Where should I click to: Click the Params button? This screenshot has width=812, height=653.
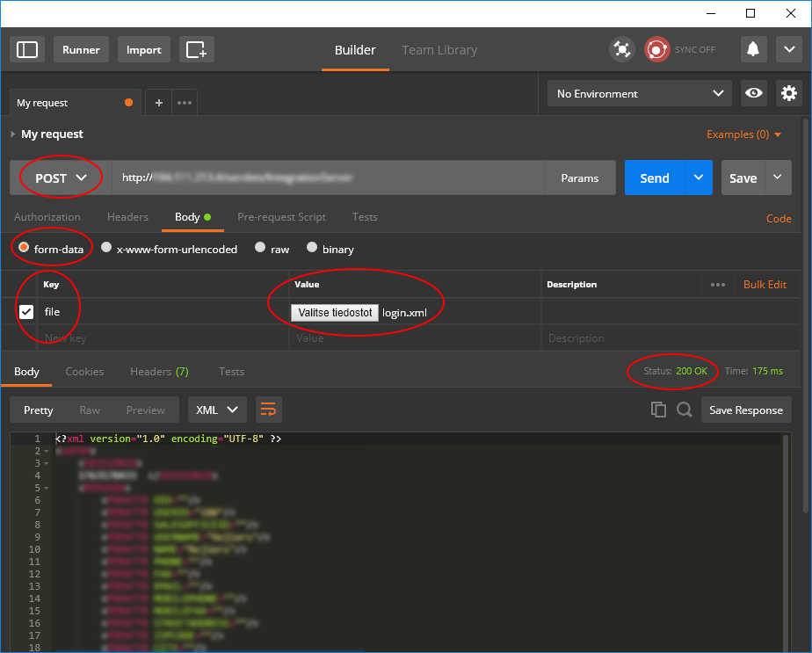(x=579, y=178)
